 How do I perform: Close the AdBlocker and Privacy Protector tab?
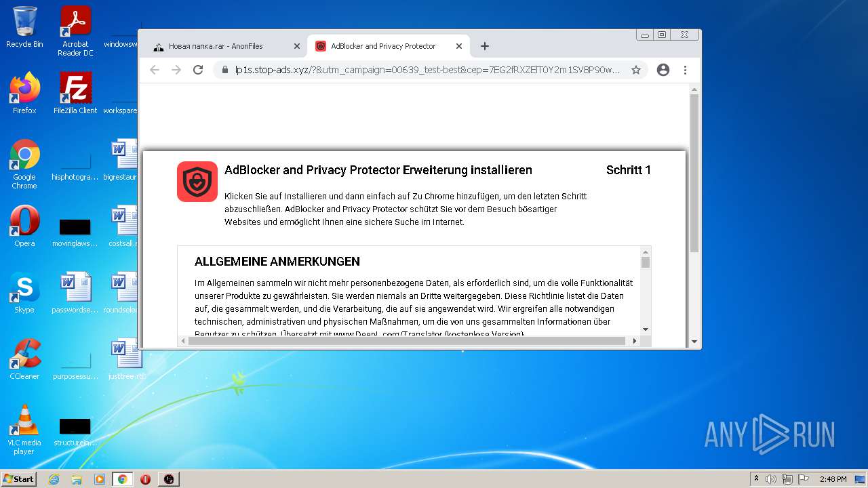[x=459, y=46]
